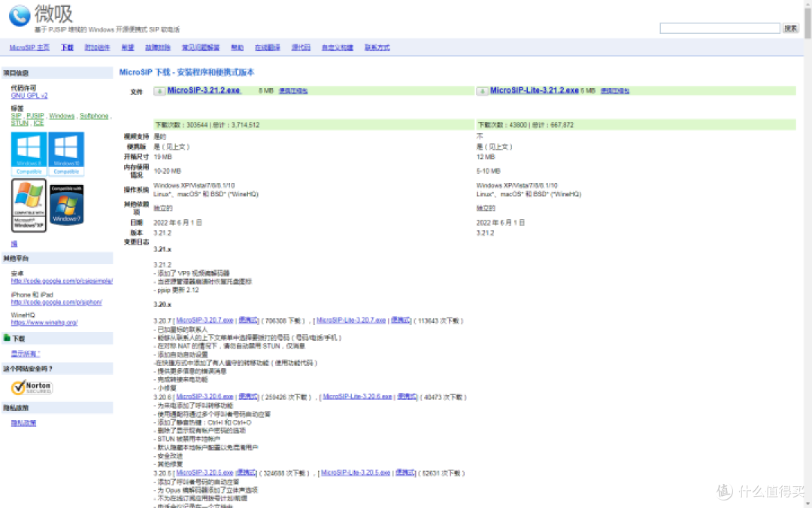Click the 3.20.x changelog version heading

[x=162, y=305]
